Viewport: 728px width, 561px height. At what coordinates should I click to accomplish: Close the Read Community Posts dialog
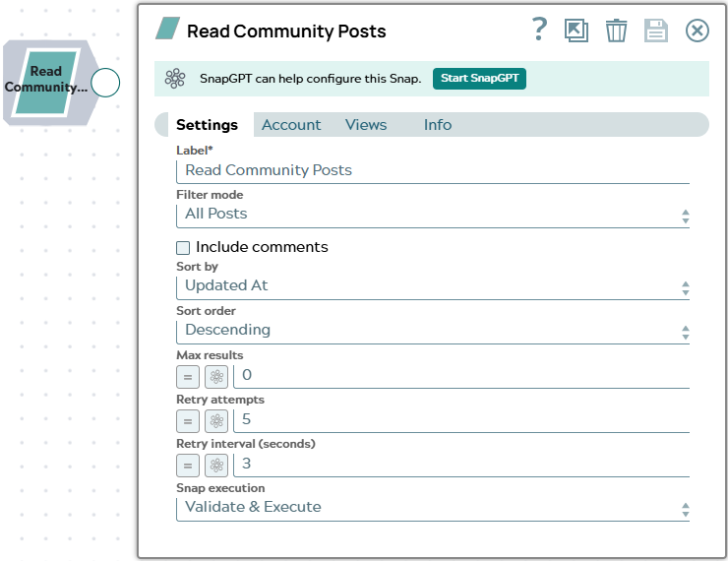697,31
